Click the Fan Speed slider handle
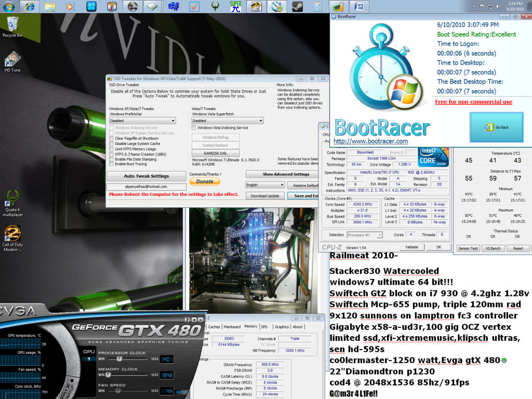The width and height of the screenshot is (532, 399). point(118,391)
